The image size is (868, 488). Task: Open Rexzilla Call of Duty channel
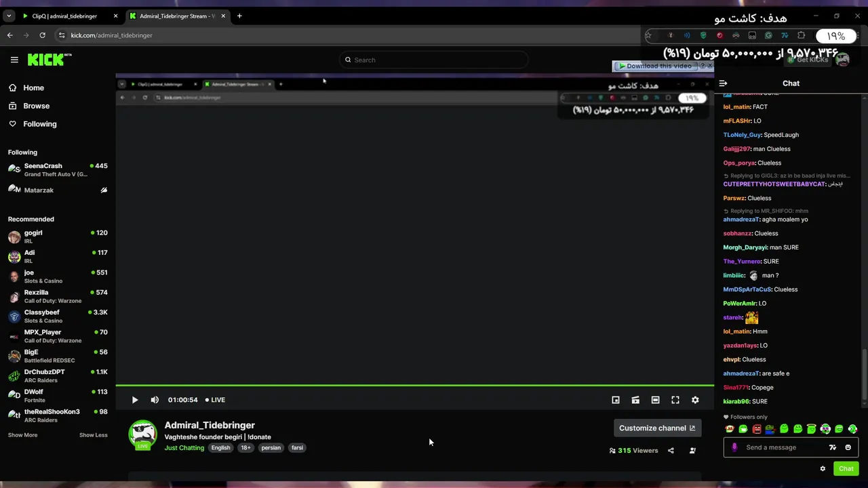click(57, 296)
